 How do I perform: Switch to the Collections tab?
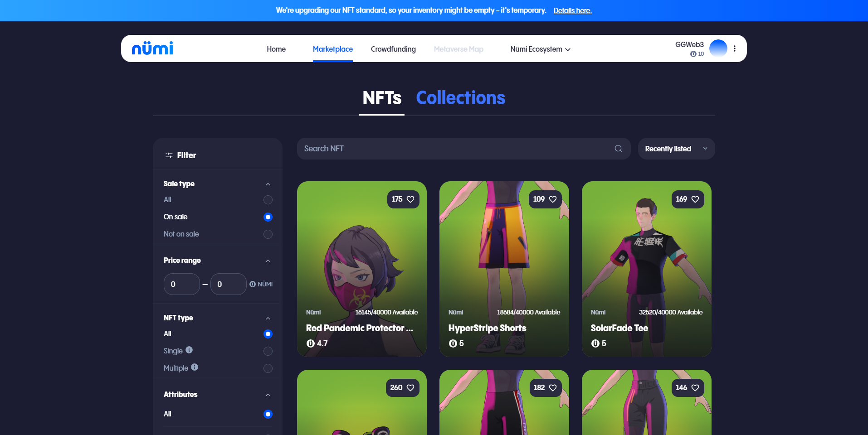460,98
